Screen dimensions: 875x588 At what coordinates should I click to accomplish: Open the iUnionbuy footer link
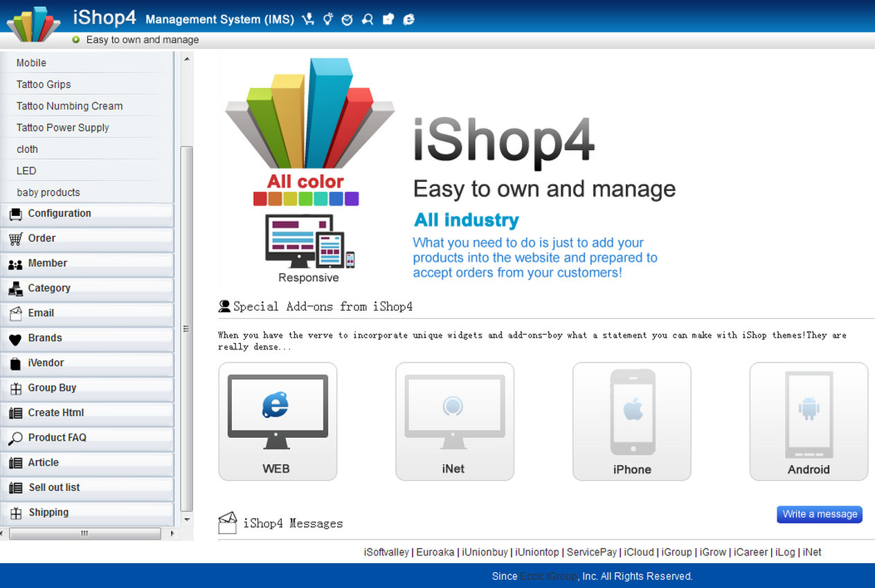(x=485, y=552)
